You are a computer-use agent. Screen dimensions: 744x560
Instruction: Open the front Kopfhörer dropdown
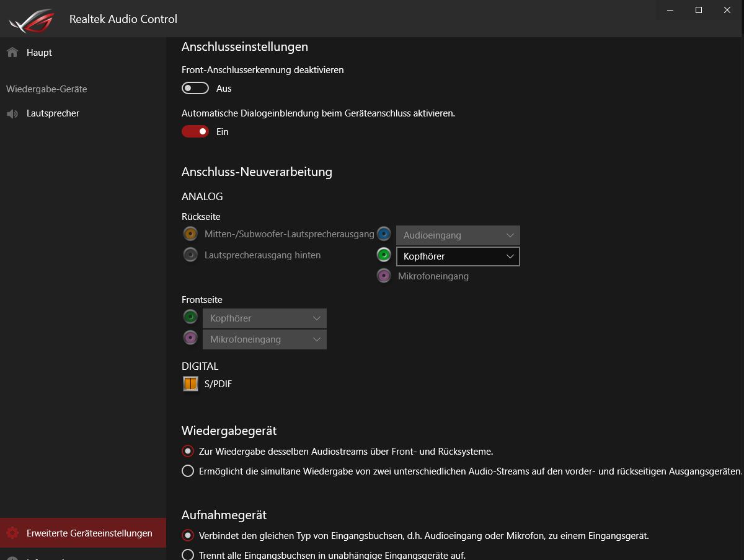pyautogui.click(x=265, y=318)
